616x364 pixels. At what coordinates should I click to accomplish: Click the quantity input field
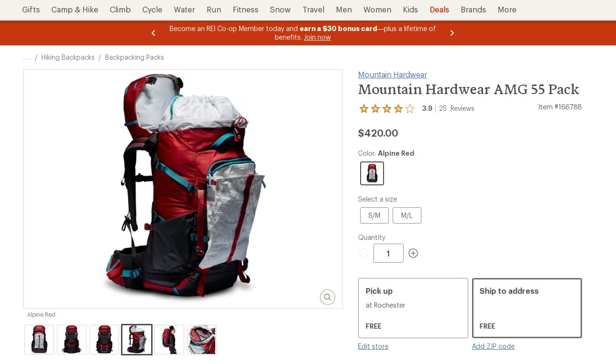tap(388, 253)
